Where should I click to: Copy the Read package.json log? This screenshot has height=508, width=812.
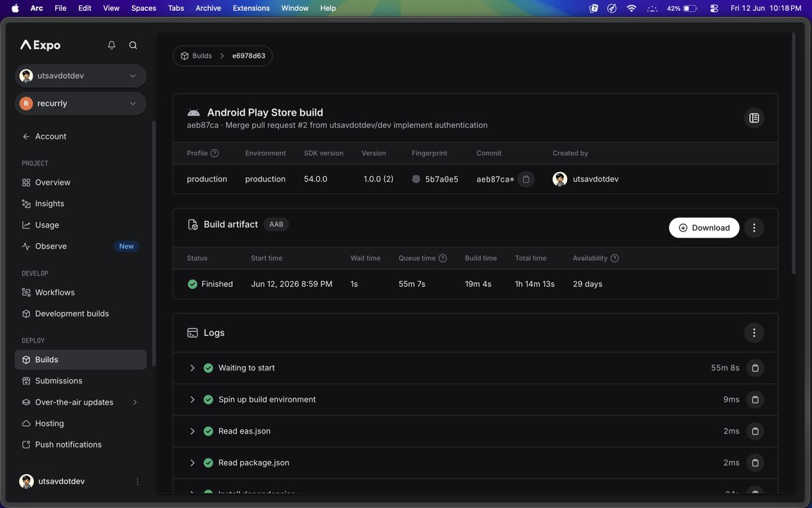pyautogui.click(x=755, y=463)
